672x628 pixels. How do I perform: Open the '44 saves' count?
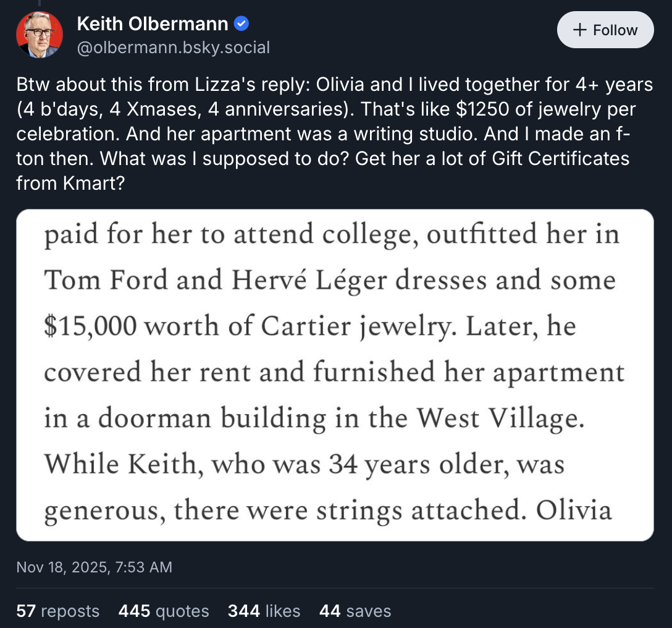(x=354, y=611)
